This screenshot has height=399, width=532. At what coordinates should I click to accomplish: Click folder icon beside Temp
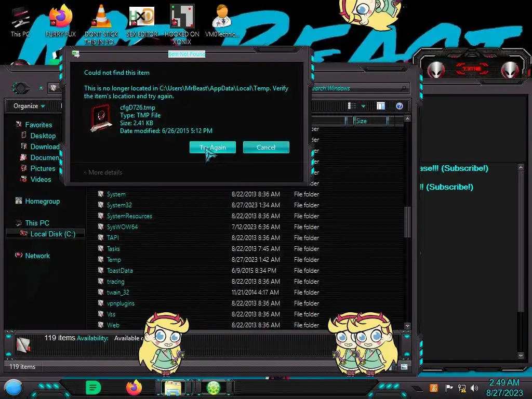click(100, 259)
